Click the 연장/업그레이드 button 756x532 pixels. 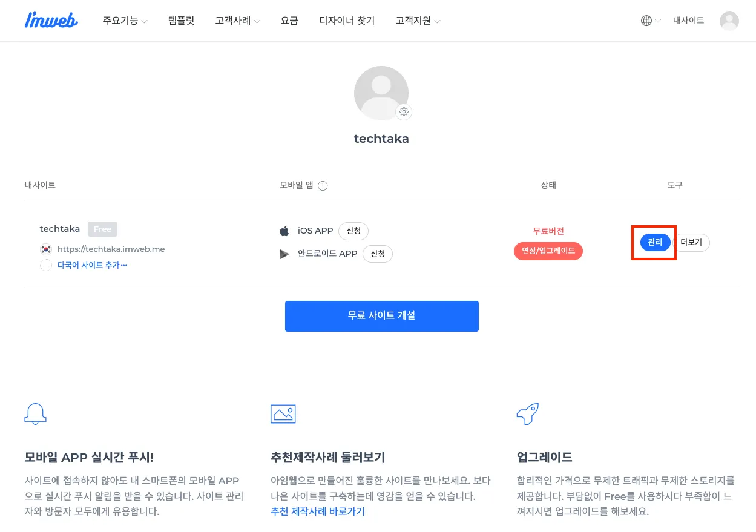548,251
